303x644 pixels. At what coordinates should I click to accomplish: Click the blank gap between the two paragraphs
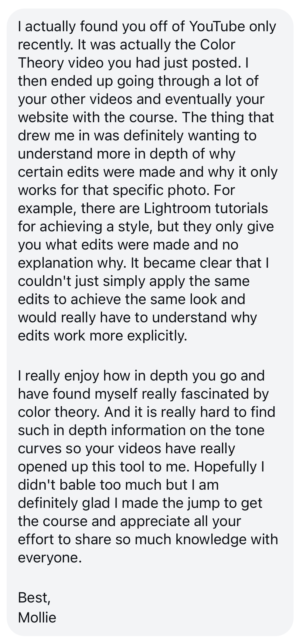[x=150, y=356]
